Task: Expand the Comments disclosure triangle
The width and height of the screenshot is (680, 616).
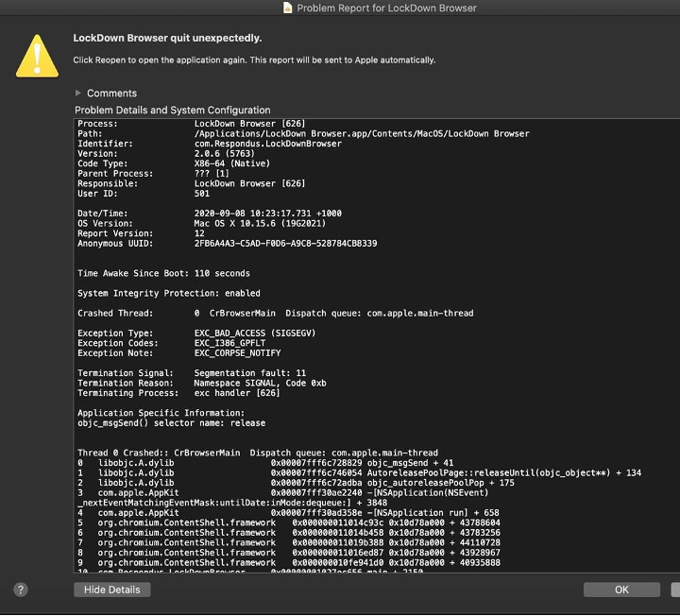Action: (78, 93)
